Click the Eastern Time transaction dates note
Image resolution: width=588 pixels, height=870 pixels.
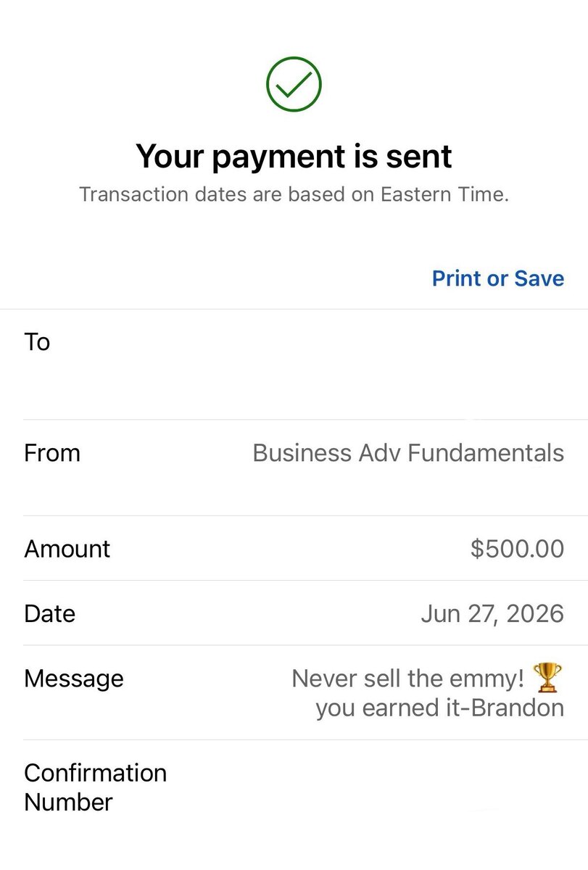tap(294, 195)
